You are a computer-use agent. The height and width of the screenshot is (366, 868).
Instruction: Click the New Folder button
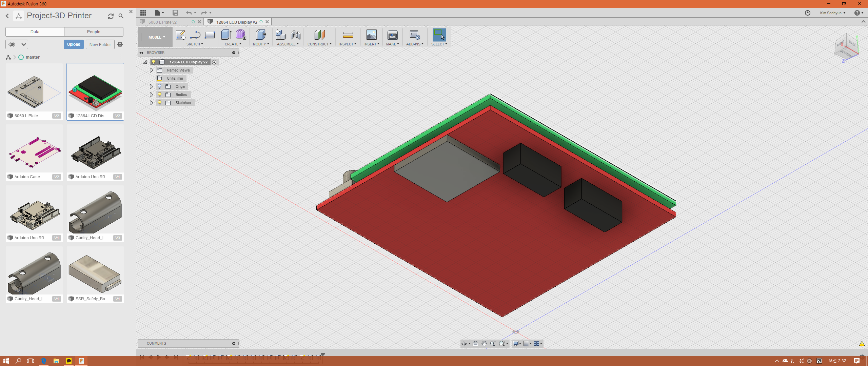[100, 44]
